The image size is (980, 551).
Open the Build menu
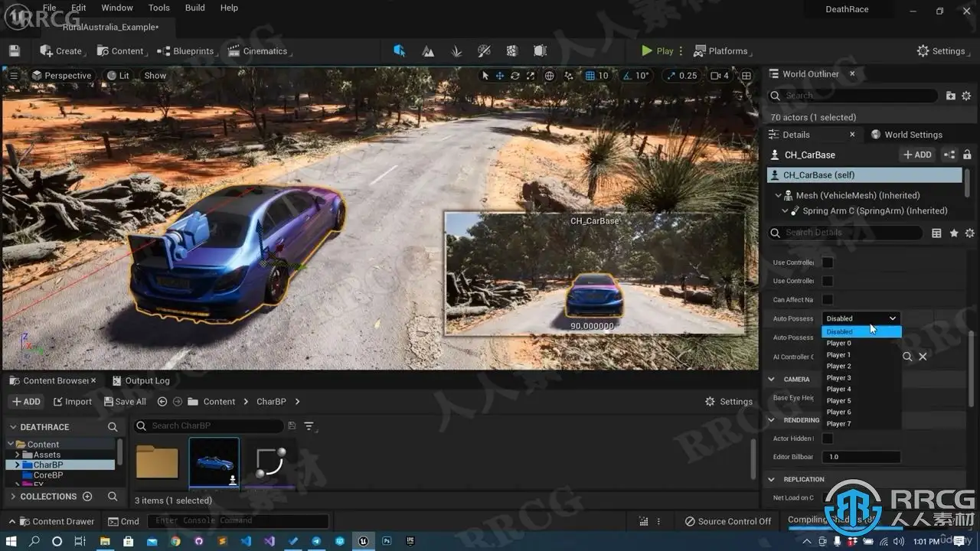coord(195,8)
